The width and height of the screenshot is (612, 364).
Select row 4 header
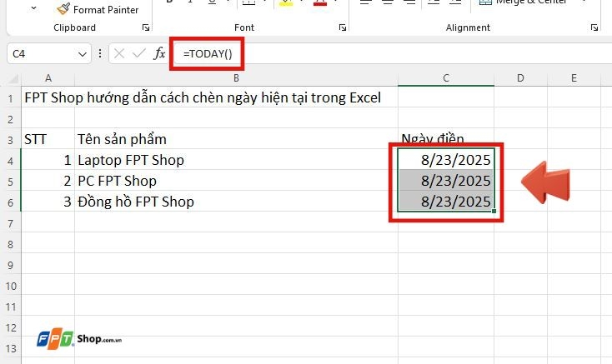tap(11, 161)
